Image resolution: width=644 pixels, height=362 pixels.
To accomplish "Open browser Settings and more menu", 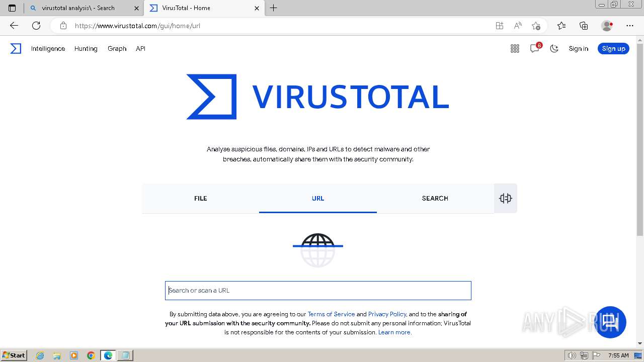I will click(630, 26).
